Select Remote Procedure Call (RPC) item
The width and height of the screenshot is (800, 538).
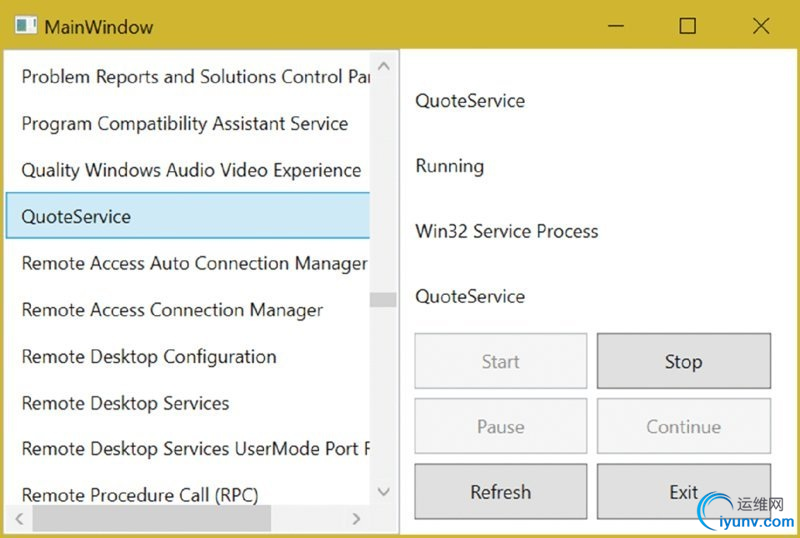click(x=139, y=495)
